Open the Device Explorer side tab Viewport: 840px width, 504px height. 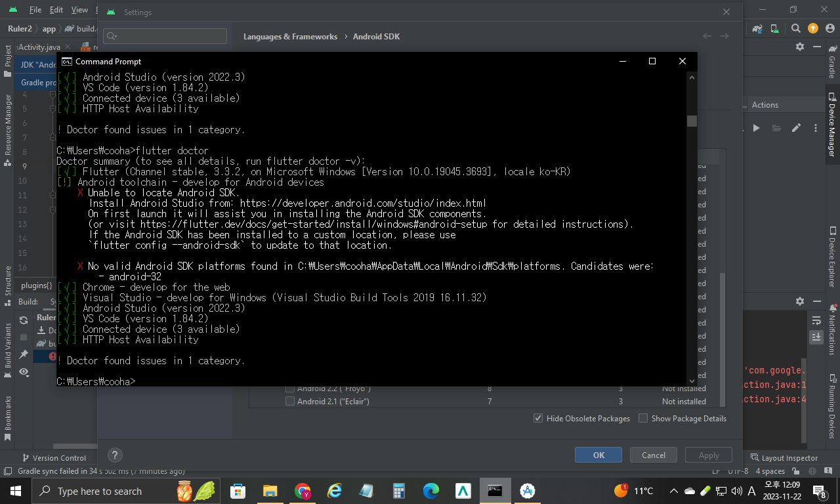pos(832,257)
